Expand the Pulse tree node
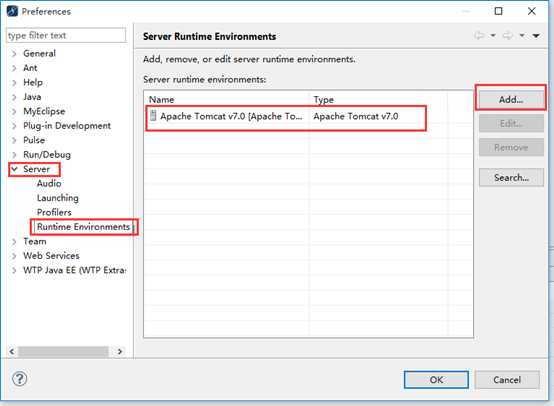This screenshot has width=554, height=406. pyautogui.click(x=14, y=140)
